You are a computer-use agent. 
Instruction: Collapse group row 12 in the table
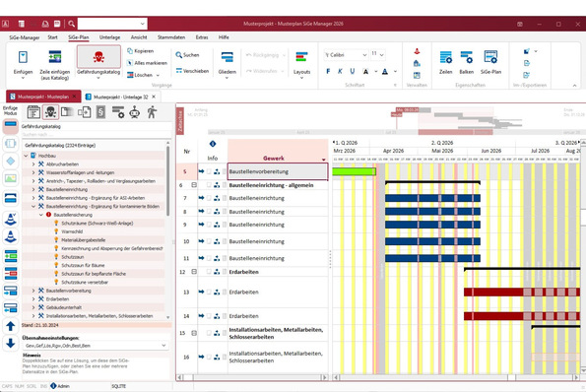[x=194, y=272]
